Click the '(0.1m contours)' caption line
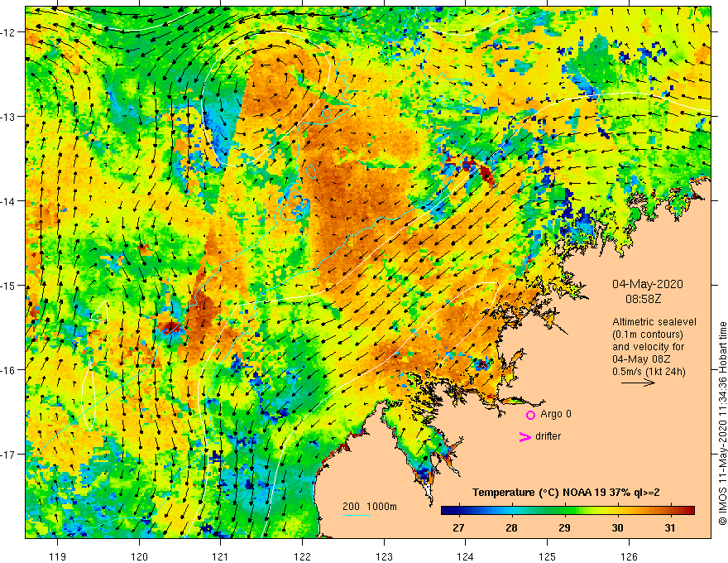 (x=648, y=334)
